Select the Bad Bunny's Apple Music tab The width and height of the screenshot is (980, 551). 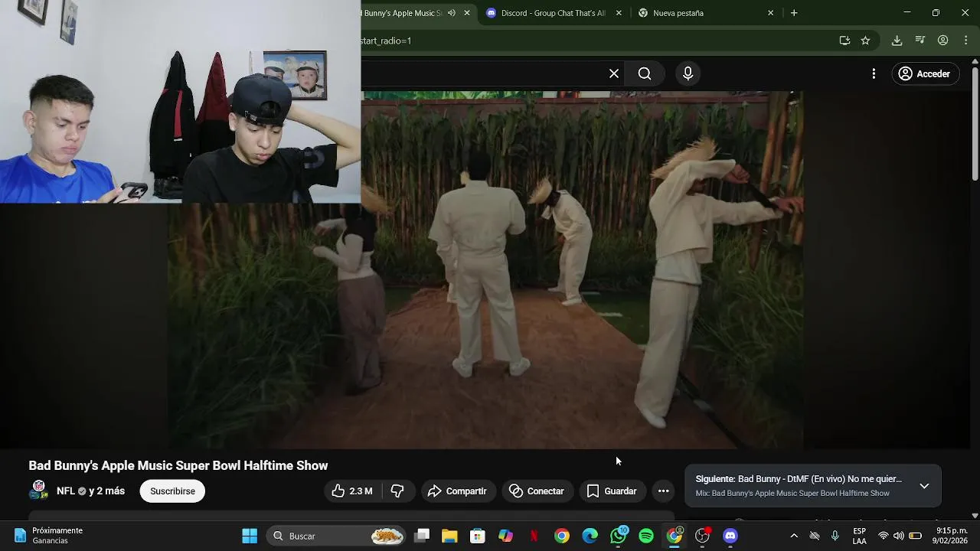[x=402, y=13]
